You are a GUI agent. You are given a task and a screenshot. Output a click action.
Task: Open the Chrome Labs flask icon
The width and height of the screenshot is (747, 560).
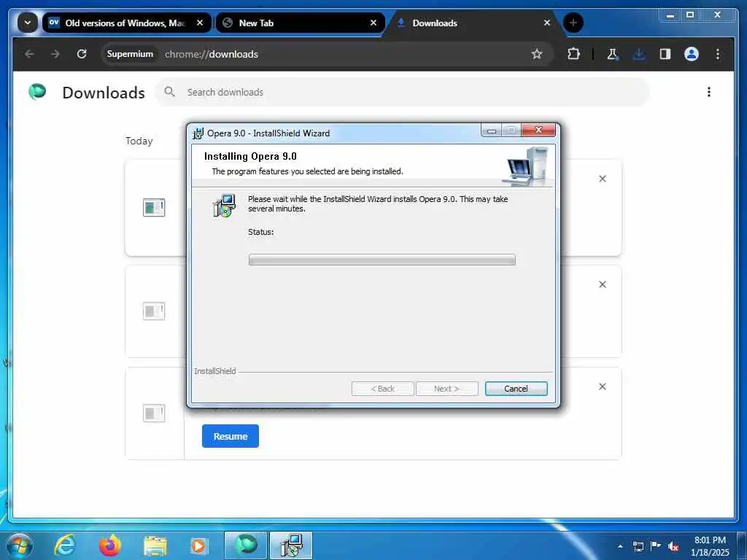click(613, 54)
